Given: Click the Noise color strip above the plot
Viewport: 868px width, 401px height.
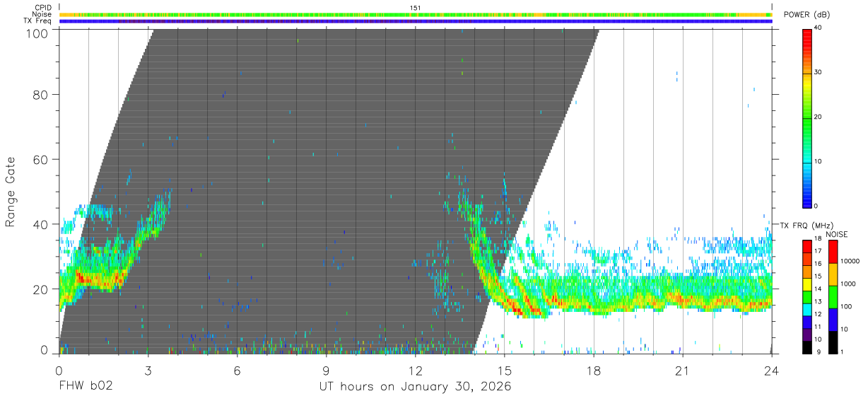Looking at the screenshot, I should point(416,14).
